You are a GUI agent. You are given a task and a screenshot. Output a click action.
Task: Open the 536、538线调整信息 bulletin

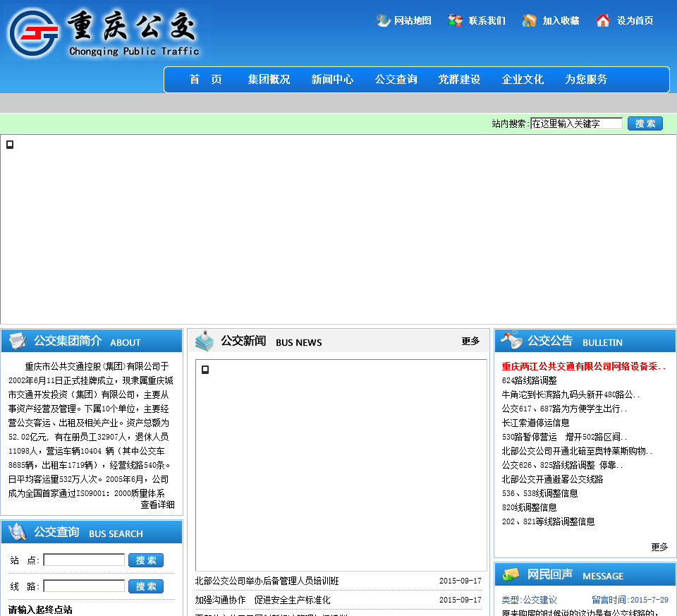click(x=539, y=493)
